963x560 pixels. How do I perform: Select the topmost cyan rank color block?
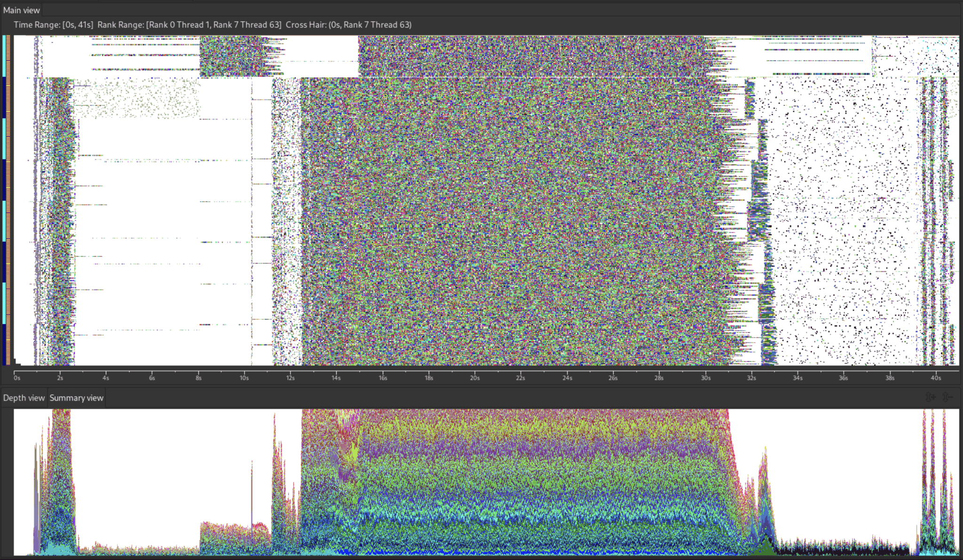click(4, 55)
